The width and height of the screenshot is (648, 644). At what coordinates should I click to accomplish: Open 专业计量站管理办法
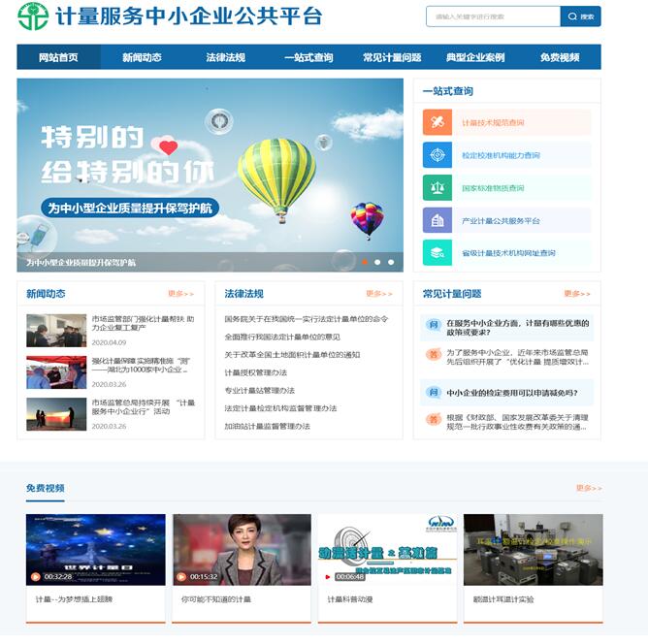[260, 390]
